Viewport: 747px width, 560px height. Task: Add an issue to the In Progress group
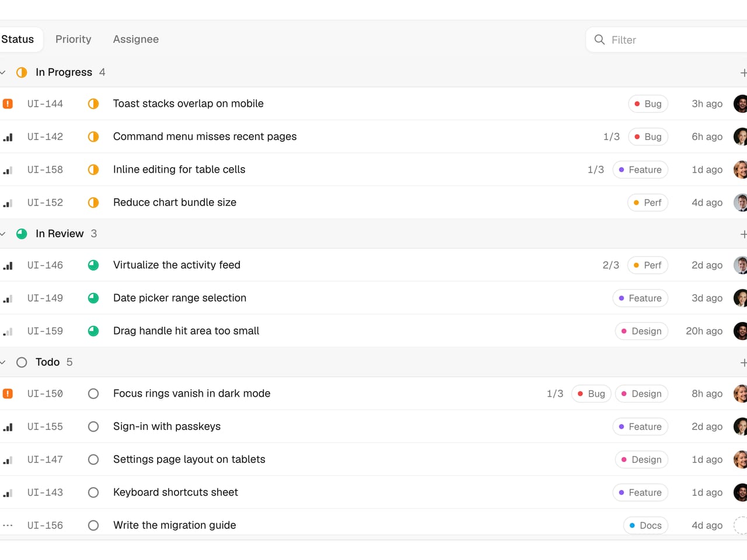click(x=743, y=73)
